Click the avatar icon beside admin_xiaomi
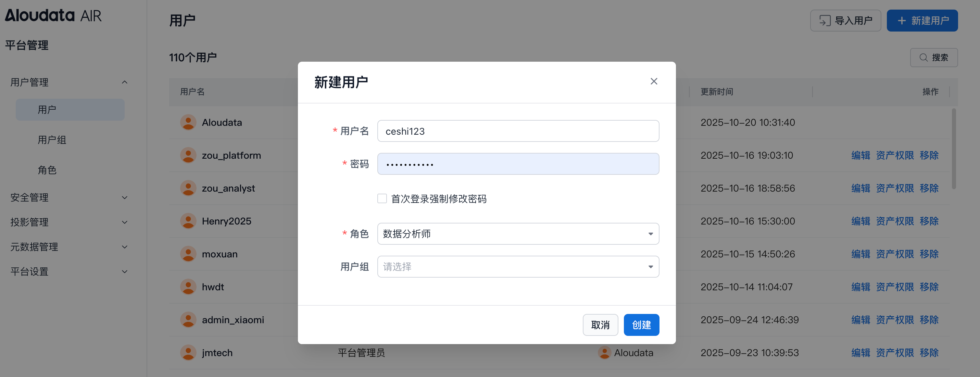980x377 pixels. (188, 320)
